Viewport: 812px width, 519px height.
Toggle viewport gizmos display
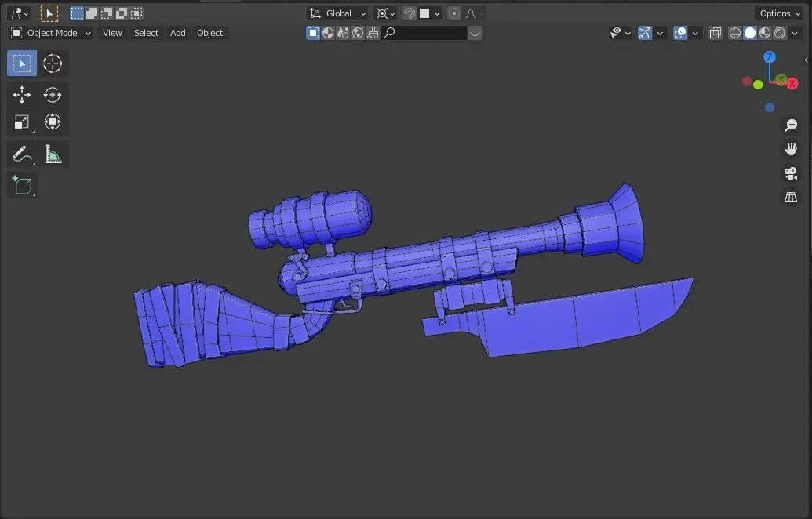click(x=645, y=33)
